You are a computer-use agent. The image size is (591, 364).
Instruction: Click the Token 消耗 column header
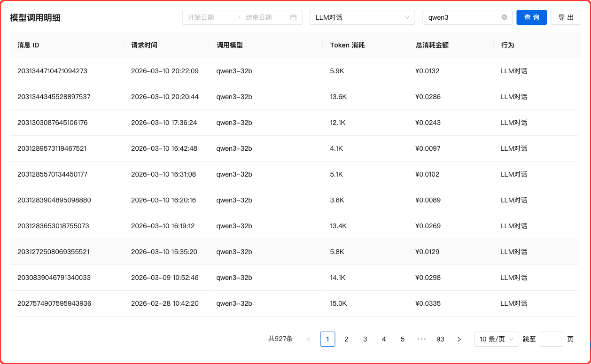click(x=347, y=45)
